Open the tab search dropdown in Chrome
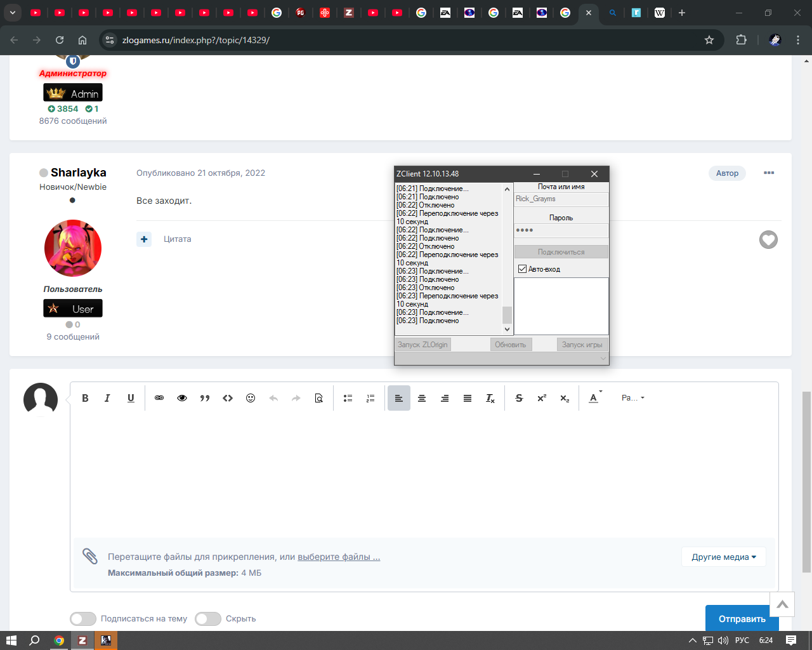The image size is (812, 650). click(12, 13)
